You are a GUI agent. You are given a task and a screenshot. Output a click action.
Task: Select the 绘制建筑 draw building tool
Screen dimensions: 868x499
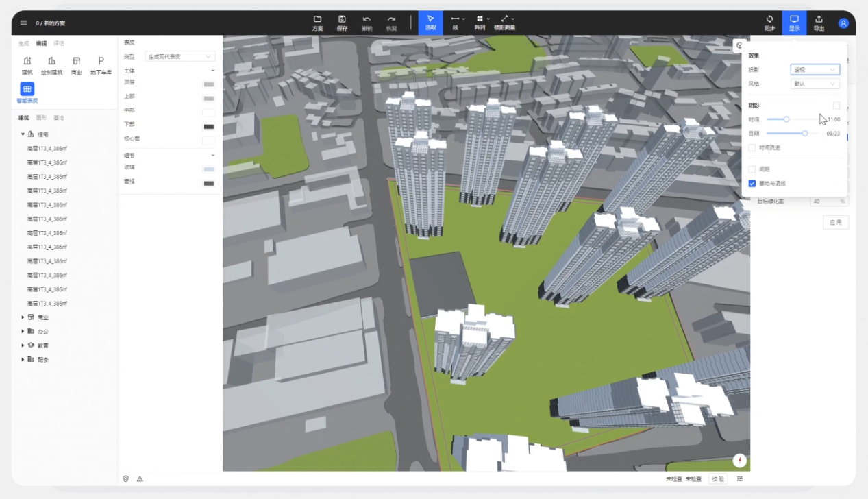point(51,62)
